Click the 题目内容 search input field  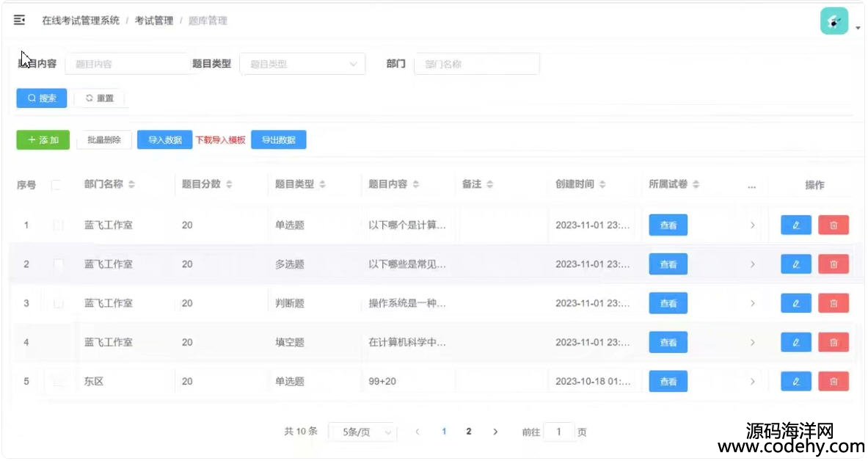click(126, 64)
